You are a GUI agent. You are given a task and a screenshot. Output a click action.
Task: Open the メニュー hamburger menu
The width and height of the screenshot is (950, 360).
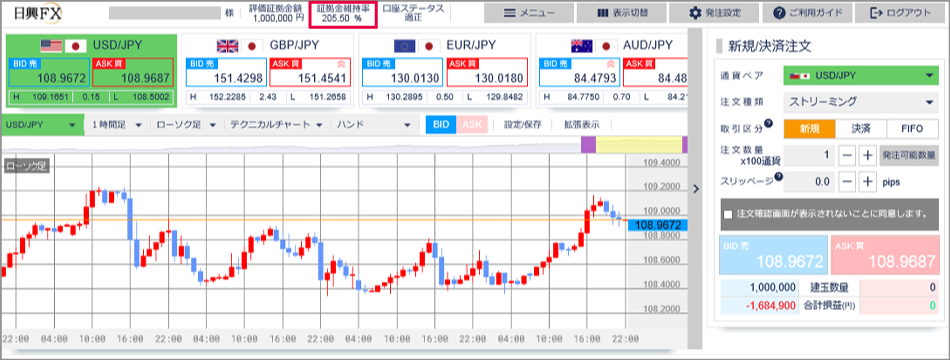(x=529, y=13)
